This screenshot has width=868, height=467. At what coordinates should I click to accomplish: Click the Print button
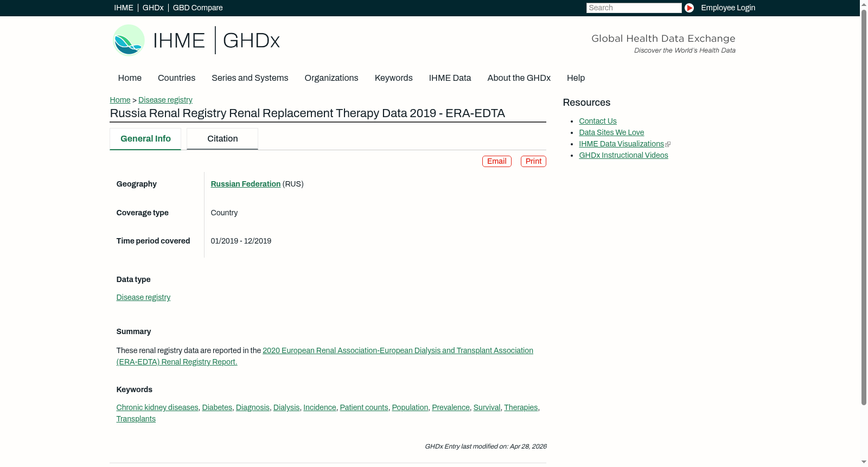pos(533,161)
